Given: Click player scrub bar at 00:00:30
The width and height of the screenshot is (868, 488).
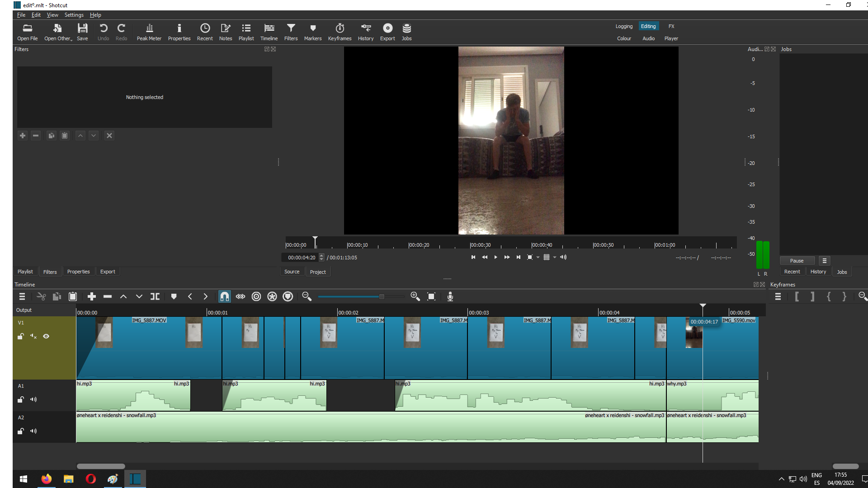Looking at the screenshot, I should 470,244.
